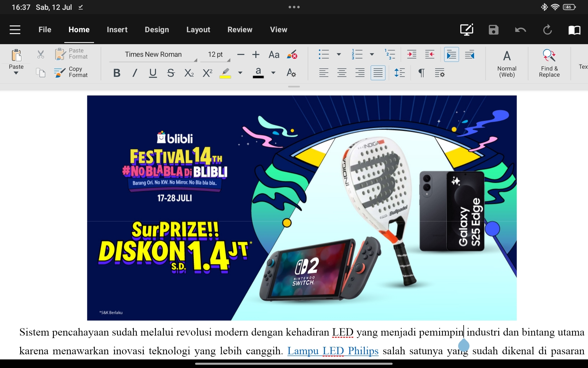Viewport: 588px width, 368px height.
Task: Redo the last action
Action: (x=548, y=30)
